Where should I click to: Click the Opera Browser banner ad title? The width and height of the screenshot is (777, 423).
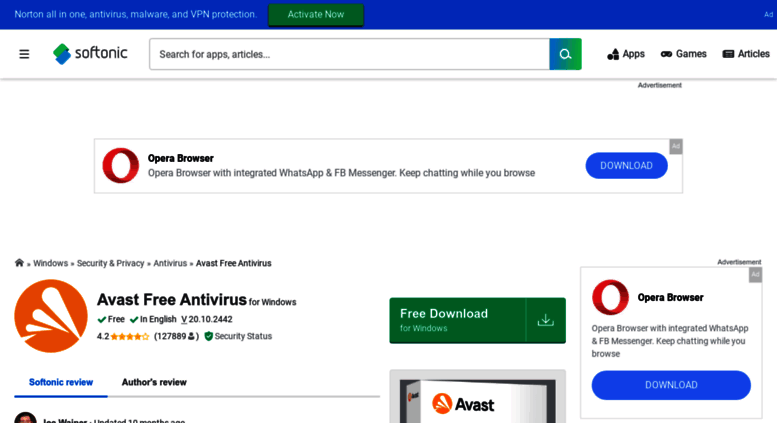(181, 159)
